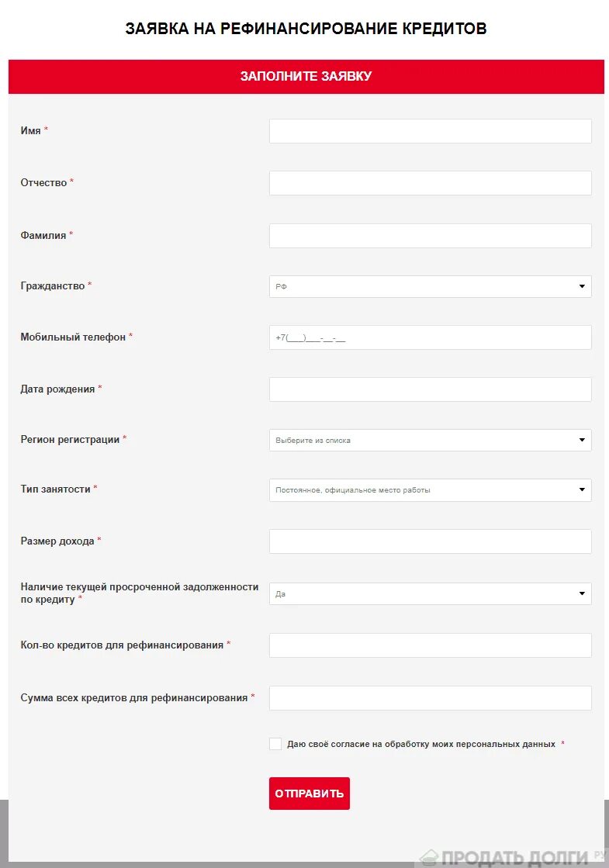
Task: Click the Тип занятости dropdown arrow icon
Action: point(582,490)
